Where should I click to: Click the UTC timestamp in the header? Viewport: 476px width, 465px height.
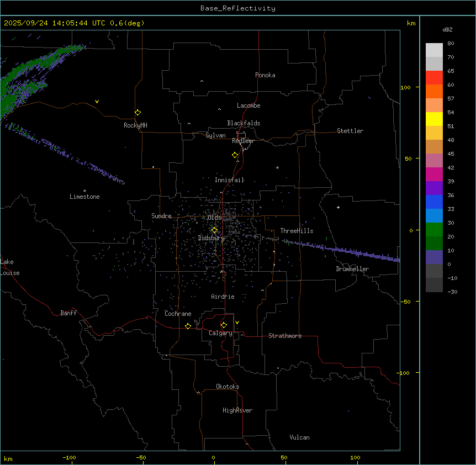pyautogui.click(x=74, y=23)
